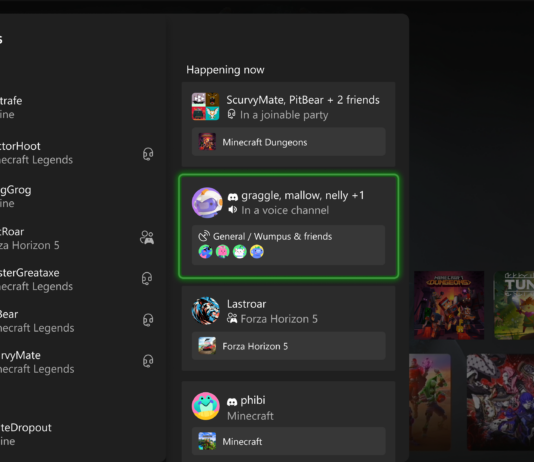Click headset icon on the Bear friend row
The width and height of the screenshot is (534, 462).
(148, 320)
